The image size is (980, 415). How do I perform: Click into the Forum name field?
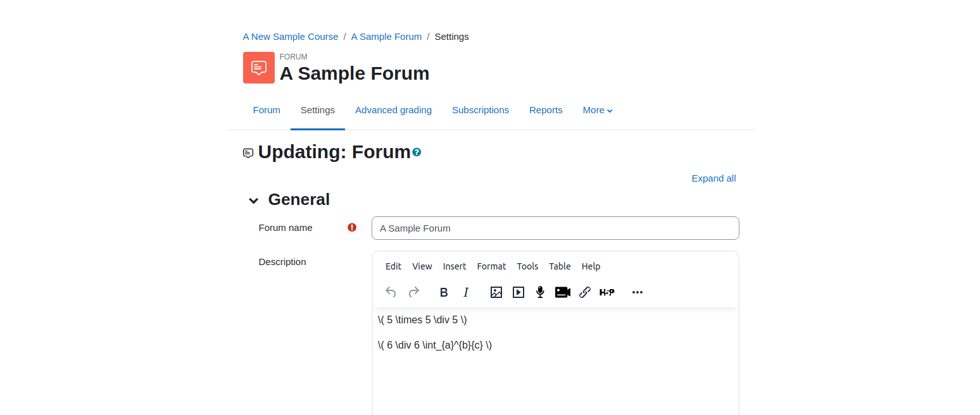(555, 228)
